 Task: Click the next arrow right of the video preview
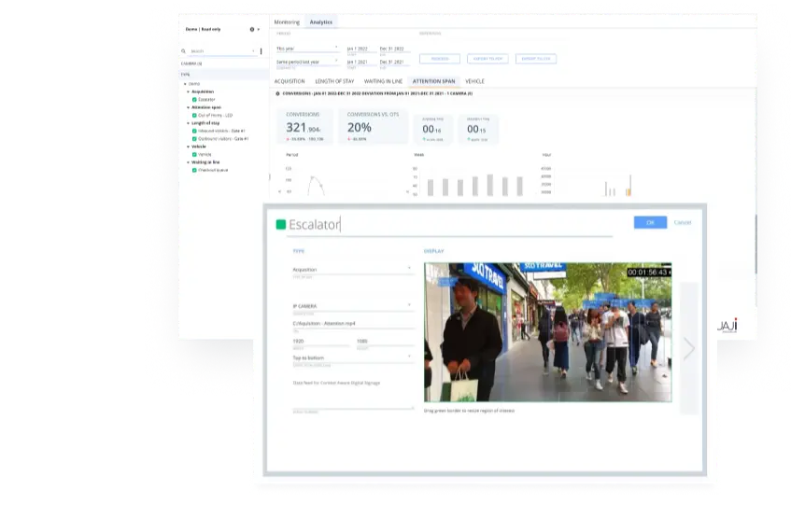688,348
